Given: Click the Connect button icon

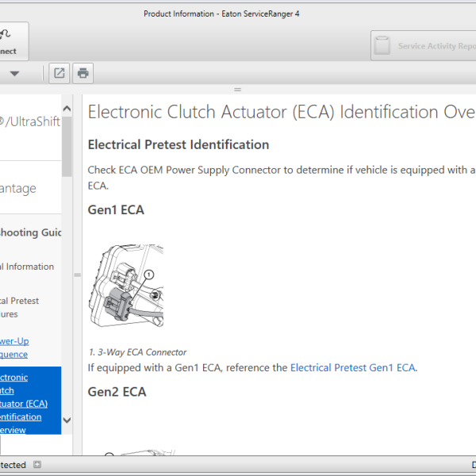Looking at the screenshot, I should click(x=6, y=34).
